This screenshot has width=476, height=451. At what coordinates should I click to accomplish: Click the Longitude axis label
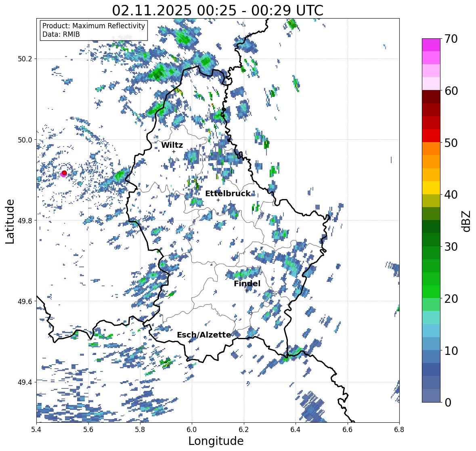(x=216, y=441)
